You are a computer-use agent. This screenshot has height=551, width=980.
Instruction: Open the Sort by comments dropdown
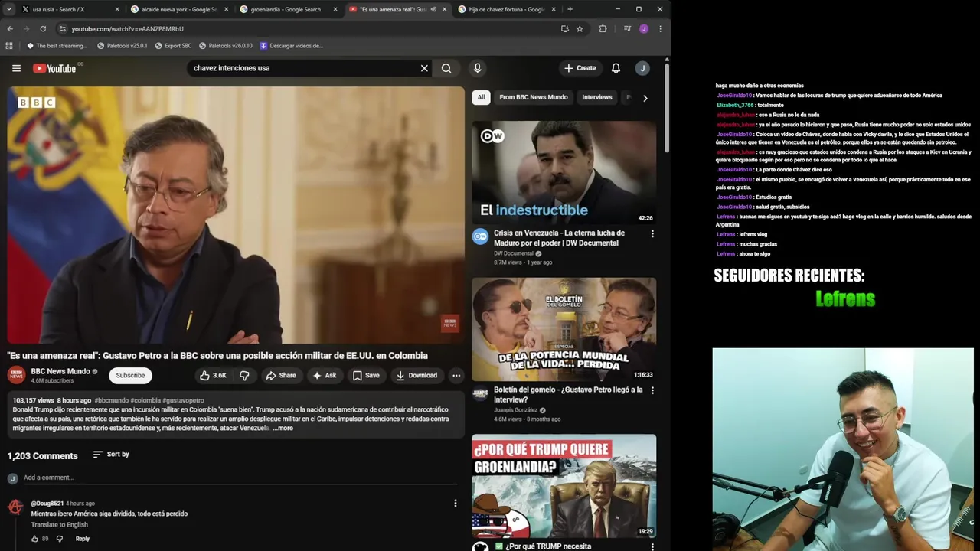coord(111,454)
